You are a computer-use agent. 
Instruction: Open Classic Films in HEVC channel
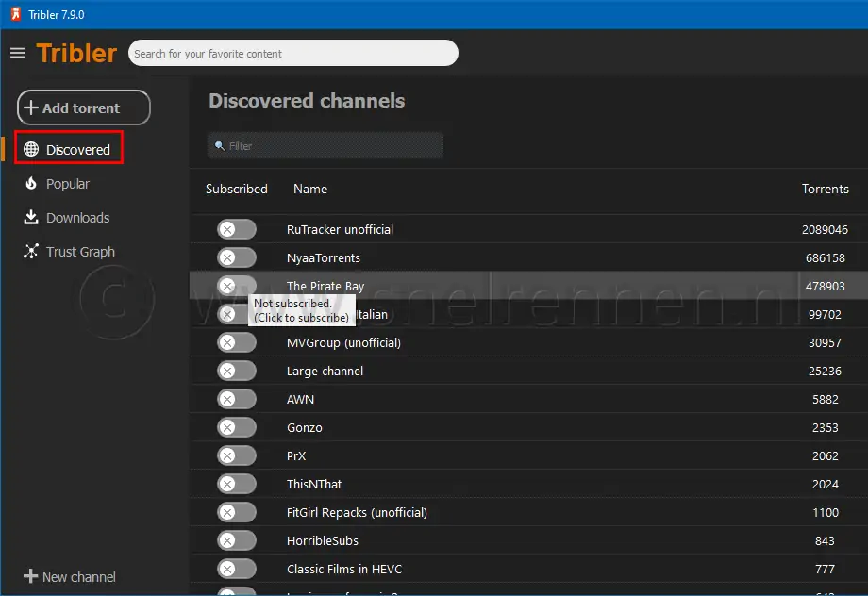(x=344, y=569)
